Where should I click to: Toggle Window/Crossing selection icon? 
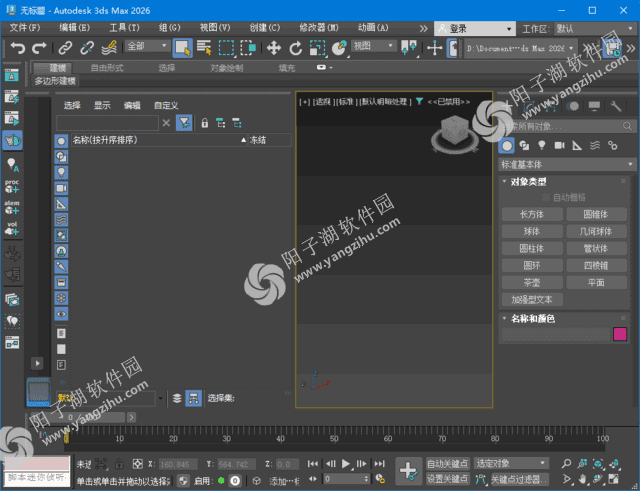[x=248, y=48]
